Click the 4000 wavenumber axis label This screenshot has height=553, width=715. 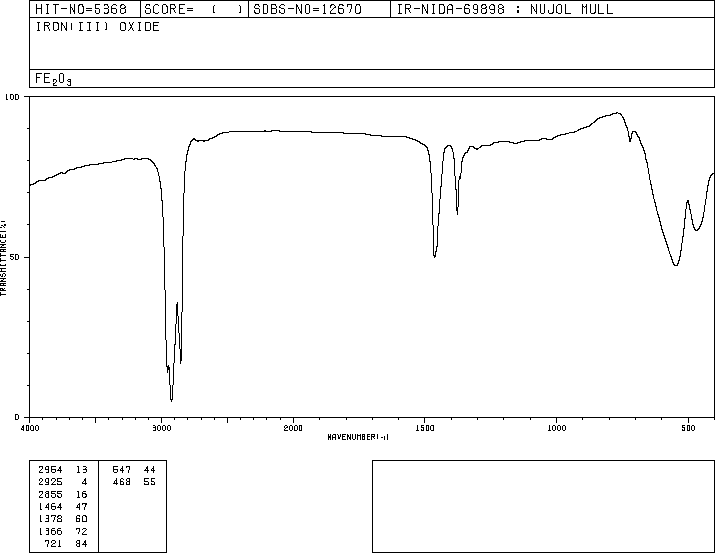[30, 428]
